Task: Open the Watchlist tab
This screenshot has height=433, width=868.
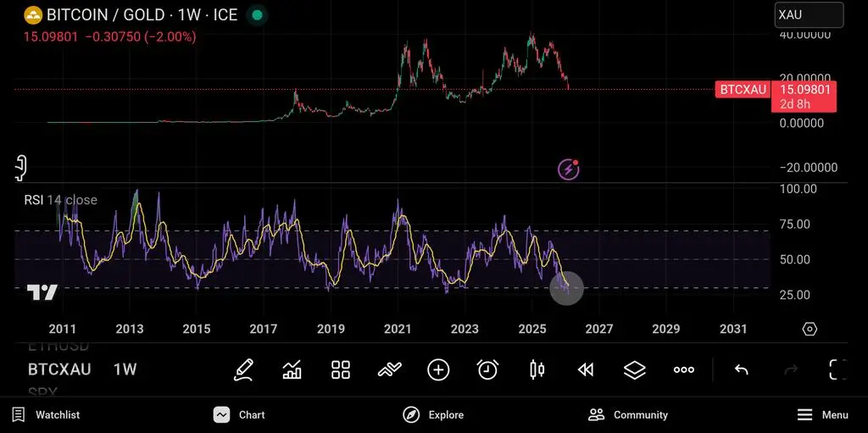Action: coord(46,414)
